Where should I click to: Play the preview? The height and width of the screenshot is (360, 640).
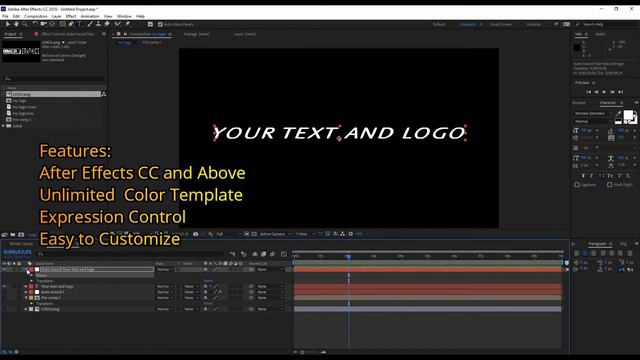tap(604, 92)
